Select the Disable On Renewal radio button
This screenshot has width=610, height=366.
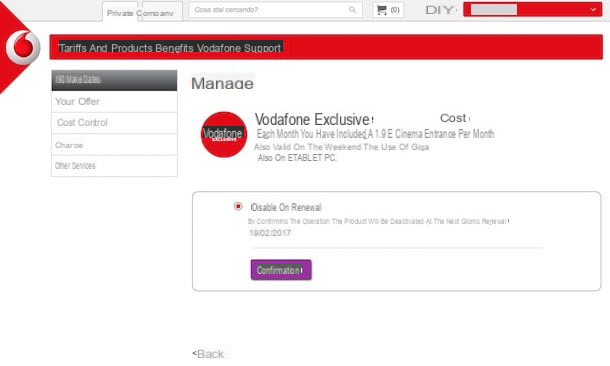coord(238,206)
